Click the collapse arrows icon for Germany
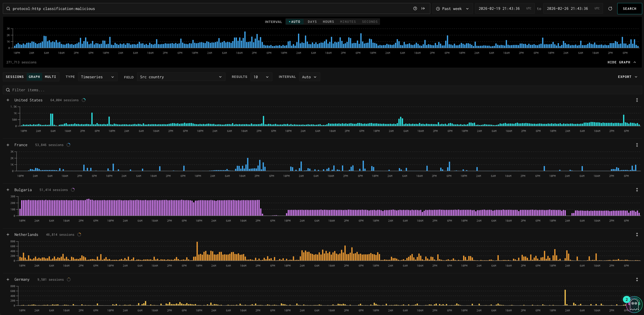The height and width of the screenshot is (315, 644). 637,280
